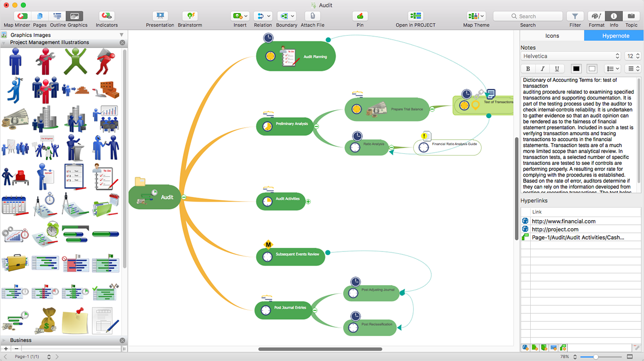Image resolution: width=644 pixels, height=361 pixels.
Task: Open the Filter tool
Action: [575, 16]
